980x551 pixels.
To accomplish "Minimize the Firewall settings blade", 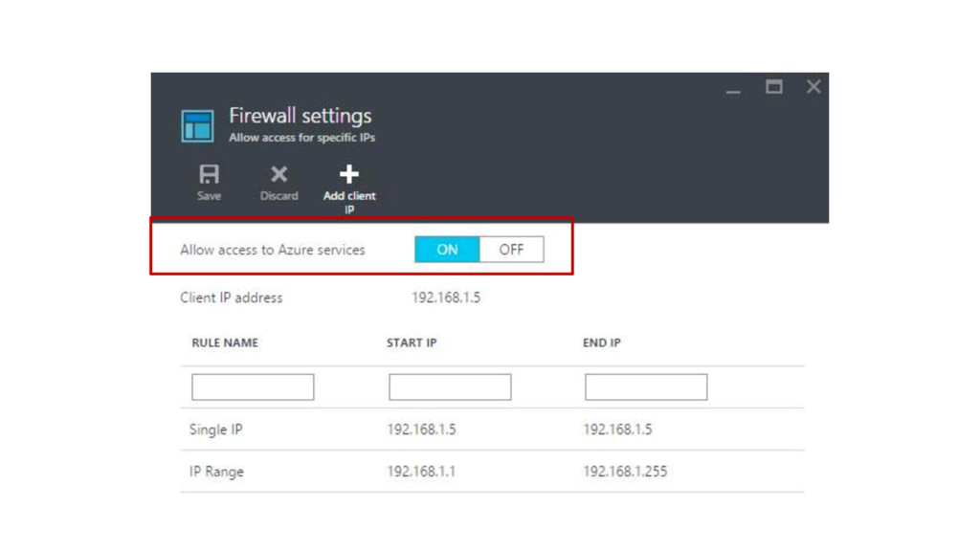I will 733,92.
